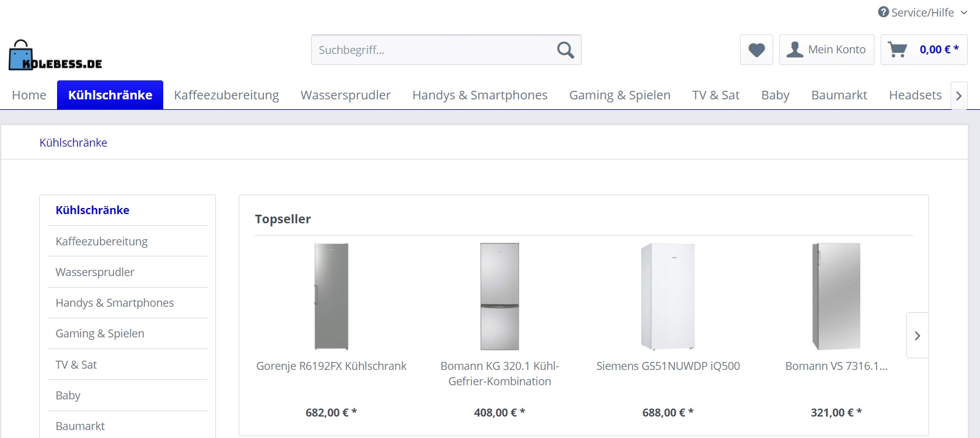This screenshot has width=980, height=438.
Task: Select Gaming & Spielen in the sidebar
Action: click(128, 333)
